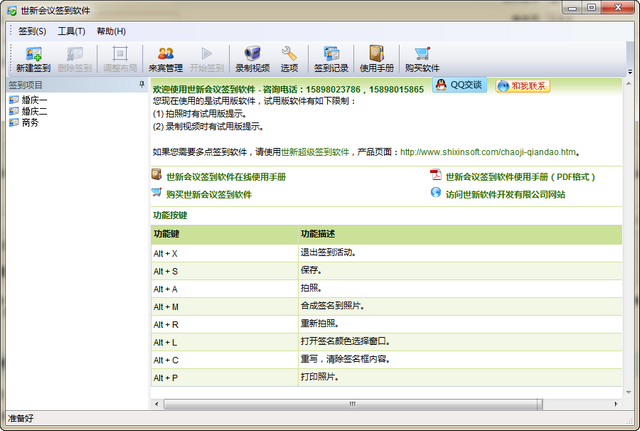Select the 商务 sign-in project
640x431 pixels.
24,123
